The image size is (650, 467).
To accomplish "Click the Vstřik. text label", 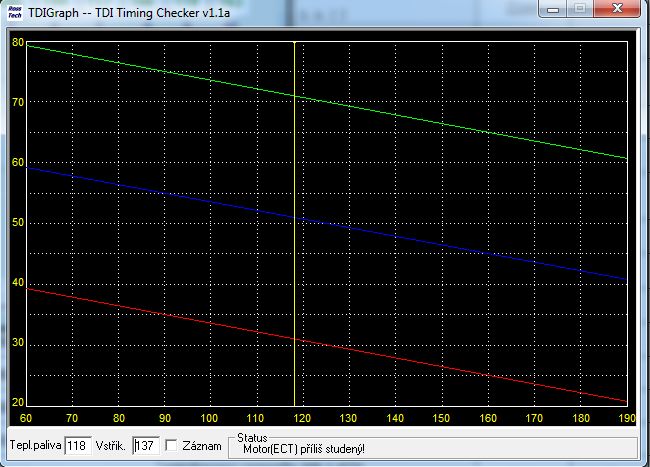I will click(111, 445).
